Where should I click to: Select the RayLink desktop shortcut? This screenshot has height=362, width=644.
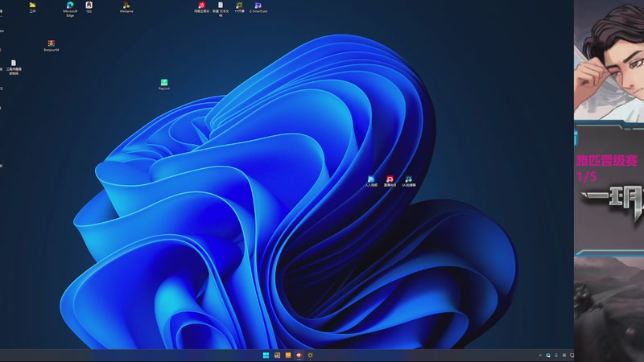[164, 84]
